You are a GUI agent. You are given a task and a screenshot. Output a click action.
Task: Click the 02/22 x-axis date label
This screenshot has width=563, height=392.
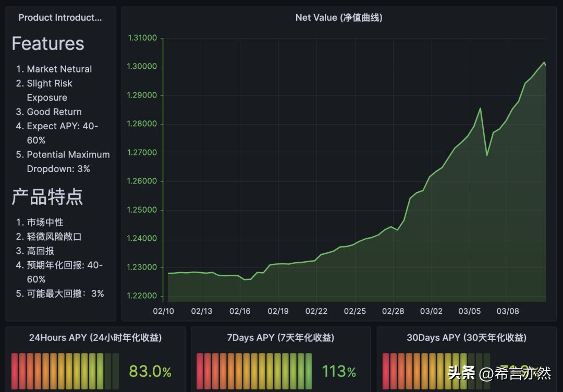(316, 311)
